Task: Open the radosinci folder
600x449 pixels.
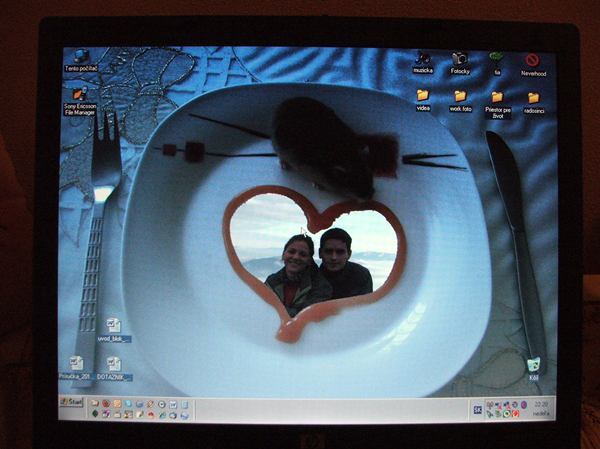Action: click(x=533, y=99)
